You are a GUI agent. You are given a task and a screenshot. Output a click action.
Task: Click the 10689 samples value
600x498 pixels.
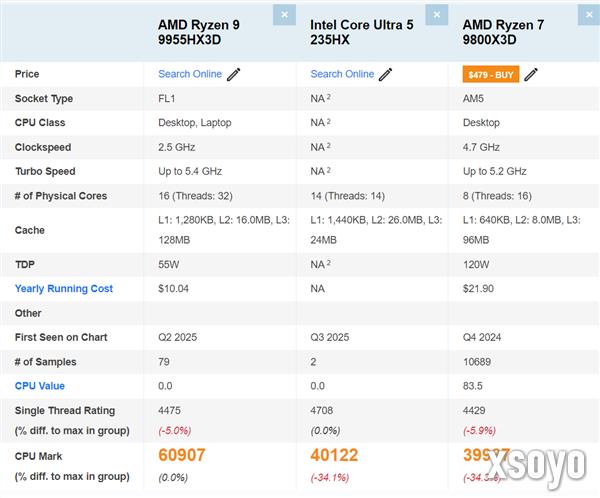coord(477,362)
